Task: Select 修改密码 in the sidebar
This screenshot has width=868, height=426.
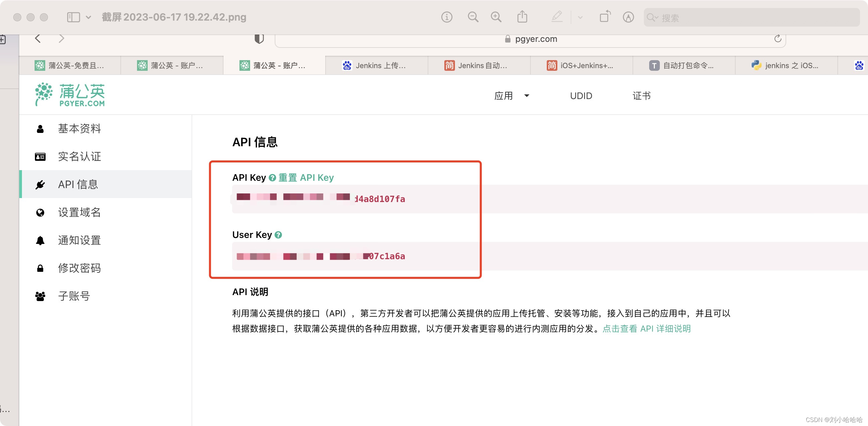Action: (x=106, y=268)
